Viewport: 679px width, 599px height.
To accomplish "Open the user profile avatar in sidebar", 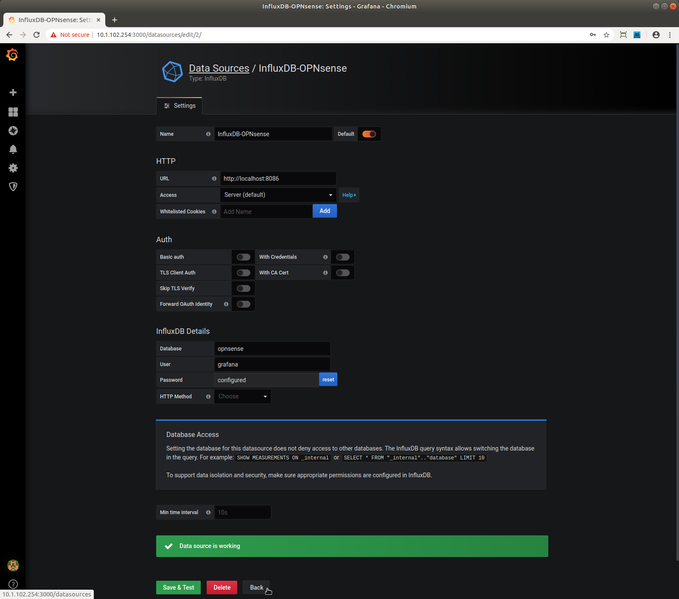I will pos(13,565).
